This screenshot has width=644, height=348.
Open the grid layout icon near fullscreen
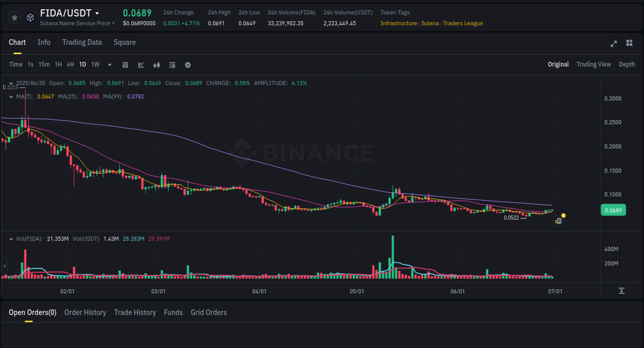[x=629, y=44]
